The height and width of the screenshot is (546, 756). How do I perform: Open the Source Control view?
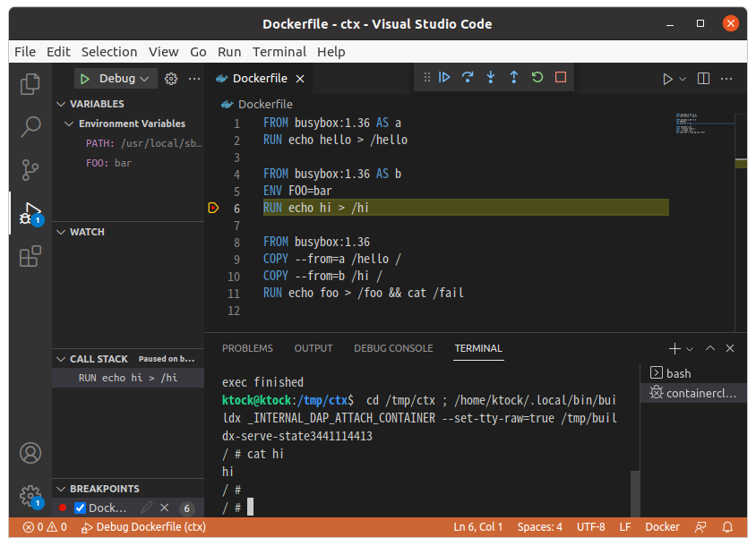pyautogui.click(x=30, y=170)
